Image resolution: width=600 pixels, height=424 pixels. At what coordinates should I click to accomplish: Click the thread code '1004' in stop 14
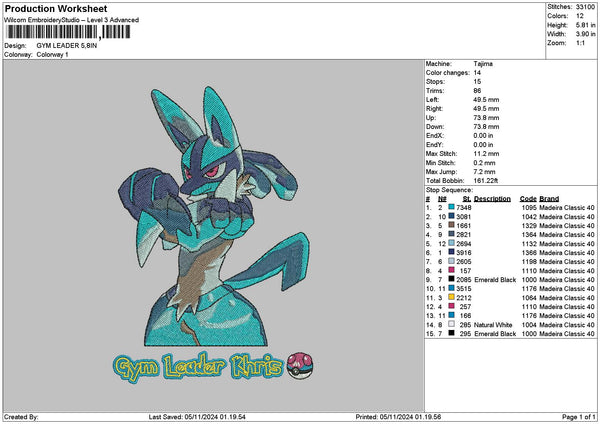coord(530,325)
